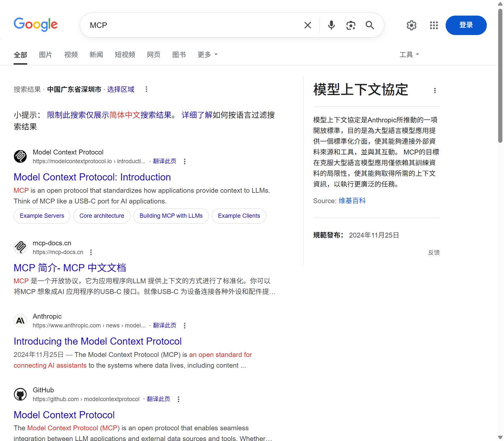This screenshot has height=441, width=504.
Task: Switch to the 新闻 news tab
Action: (96, 55)
